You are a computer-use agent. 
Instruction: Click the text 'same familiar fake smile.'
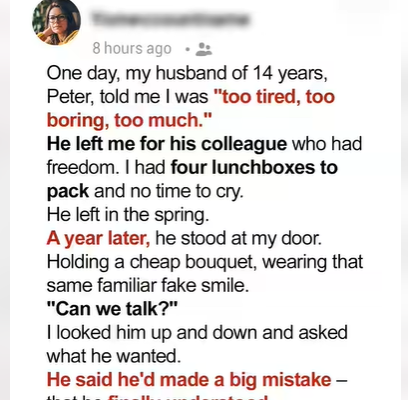point(148,286)
